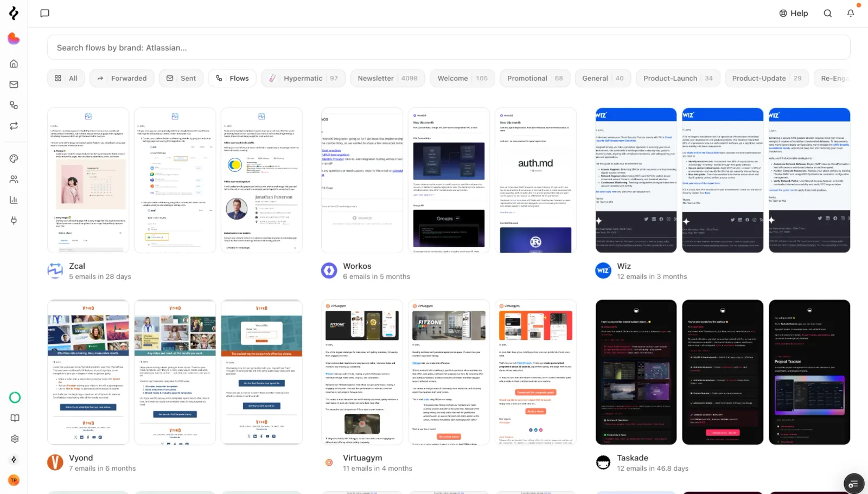Go to Home via sidebar house icon
Screen dimensions: 868x494
(x=14, y=63)
